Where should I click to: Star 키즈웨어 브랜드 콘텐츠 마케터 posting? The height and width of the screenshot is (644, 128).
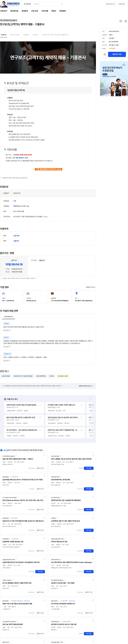[81, 405]
